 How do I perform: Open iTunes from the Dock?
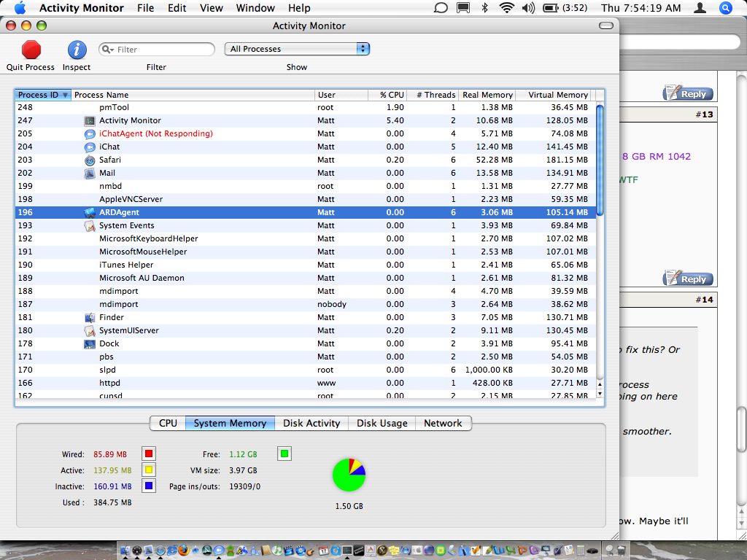coord(277,551)
